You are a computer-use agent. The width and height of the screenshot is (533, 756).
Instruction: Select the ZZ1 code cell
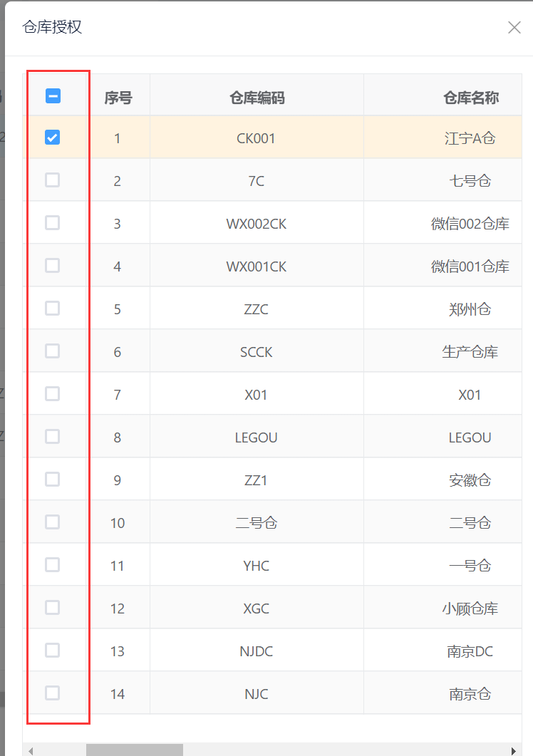tap(256, 480)
